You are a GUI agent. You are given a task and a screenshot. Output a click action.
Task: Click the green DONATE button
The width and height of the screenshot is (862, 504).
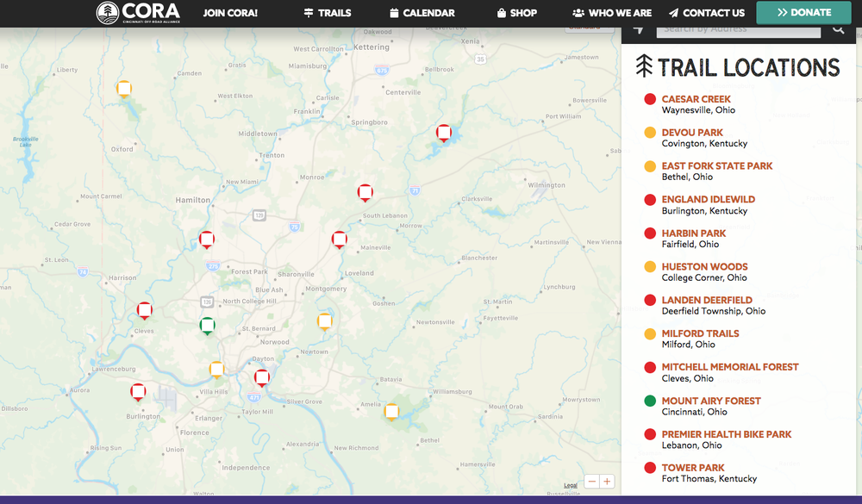803,13
